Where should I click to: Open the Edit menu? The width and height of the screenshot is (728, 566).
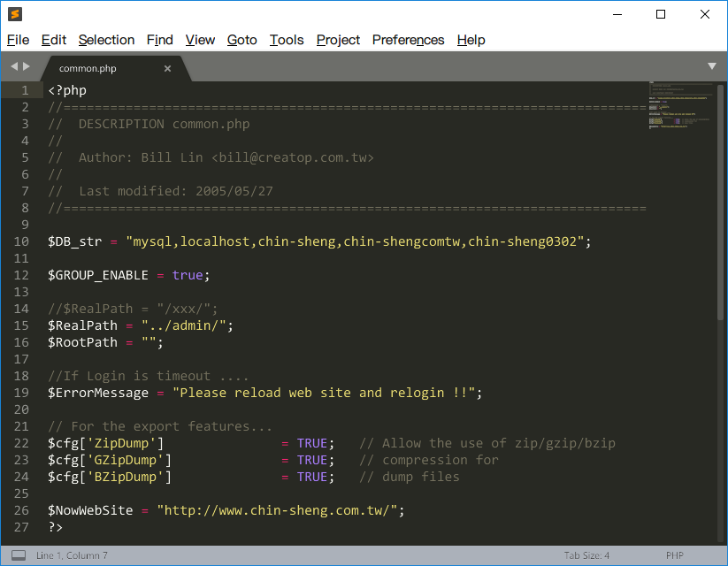tap(53, 40)
